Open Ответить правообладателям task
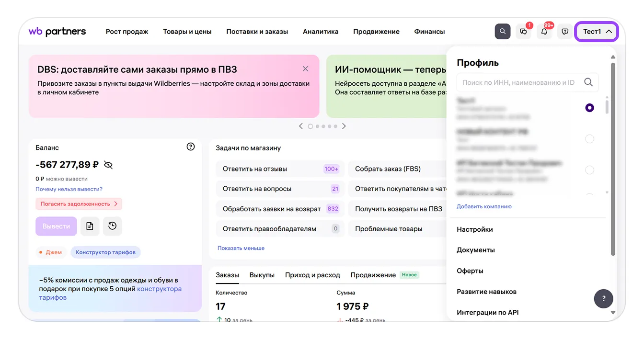This screenshot has height=339, width=644. (x=280, y=229)
